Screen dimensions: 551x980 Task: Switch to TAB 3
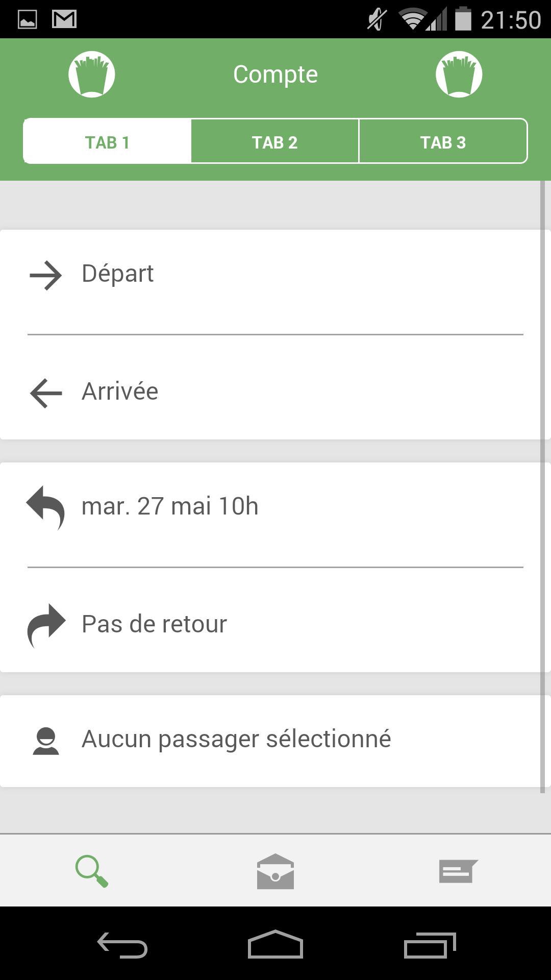pyautogui.click(x=443, y=142)
